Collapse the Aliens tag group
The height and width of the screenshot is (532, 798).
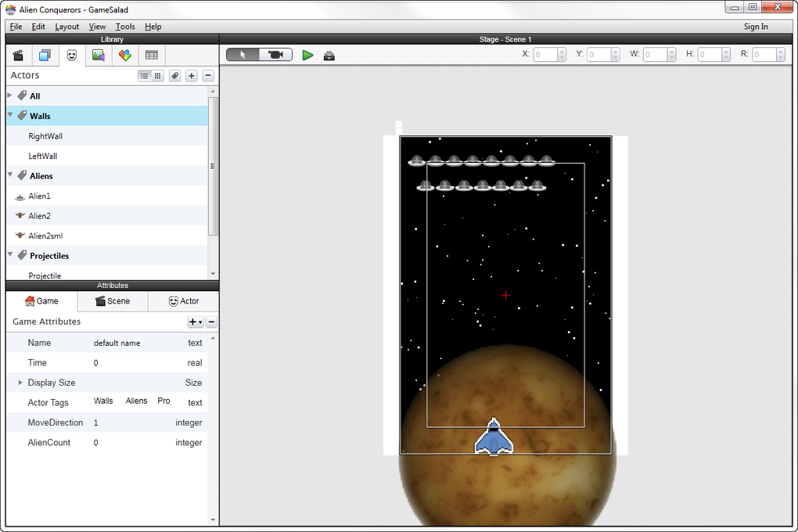(x=10, y=174)
